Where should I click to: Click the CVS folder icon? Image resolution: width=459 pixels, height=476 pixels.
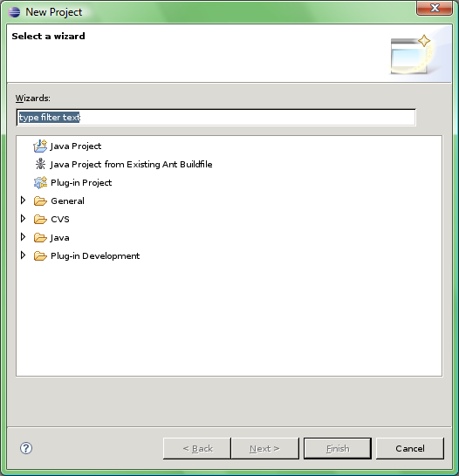tap(40, 219)
